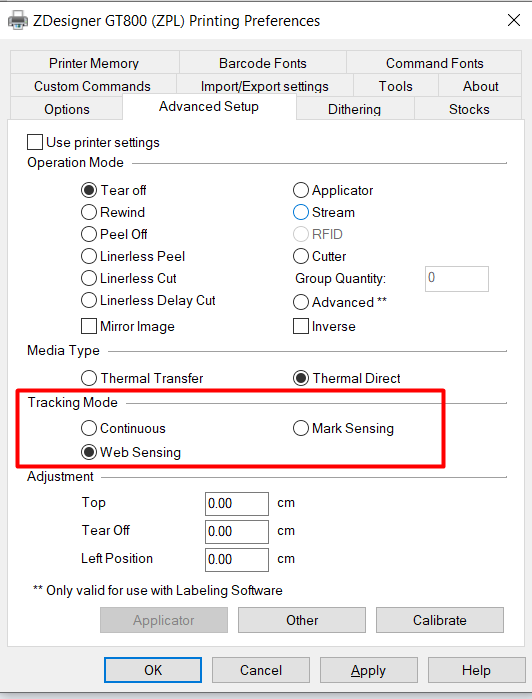
Task: Click the Other button
Action: [302, 620]
